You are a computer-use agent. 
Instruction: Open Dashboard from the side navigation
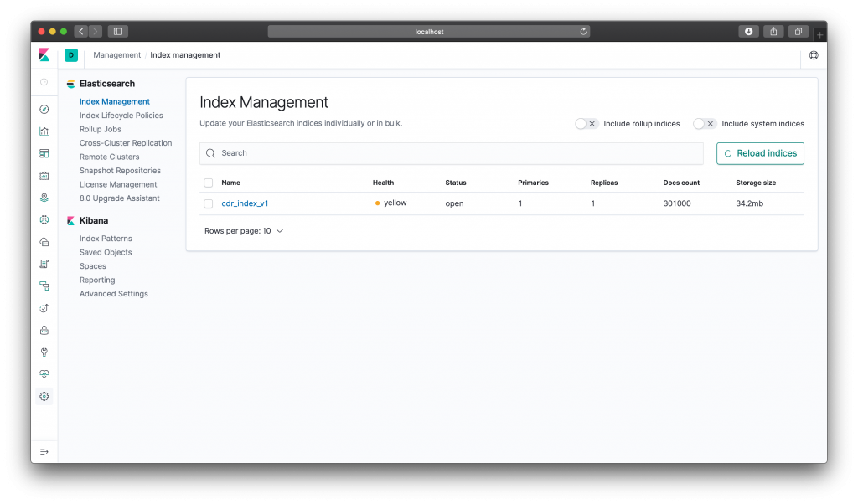(44, 153)
